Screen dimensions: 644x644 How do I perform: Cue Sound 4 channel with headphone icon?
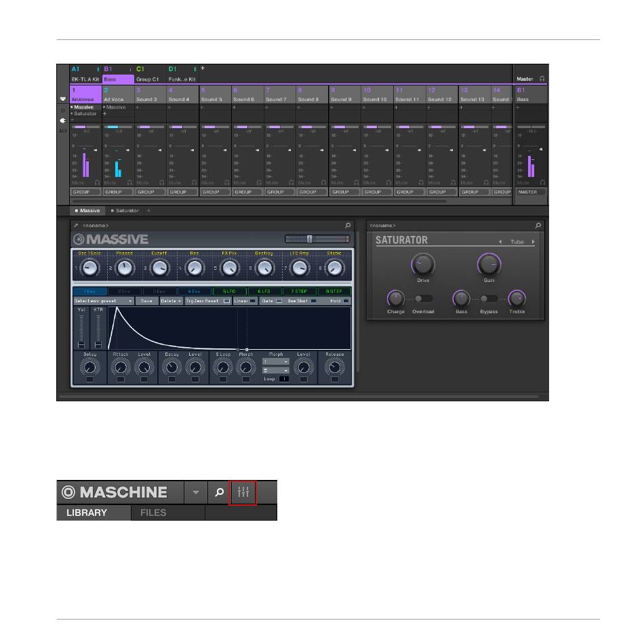(x=195, y=182)
